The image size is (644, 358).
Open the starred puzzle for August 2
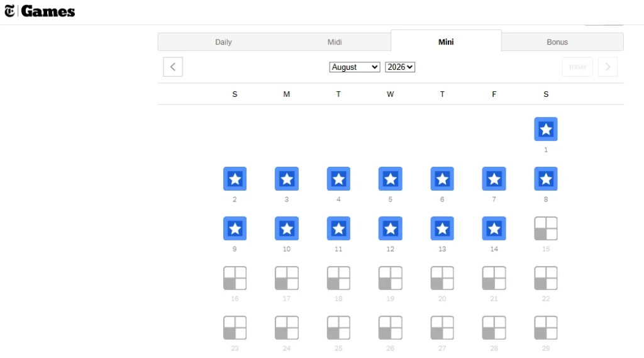[x=235, y=179]
